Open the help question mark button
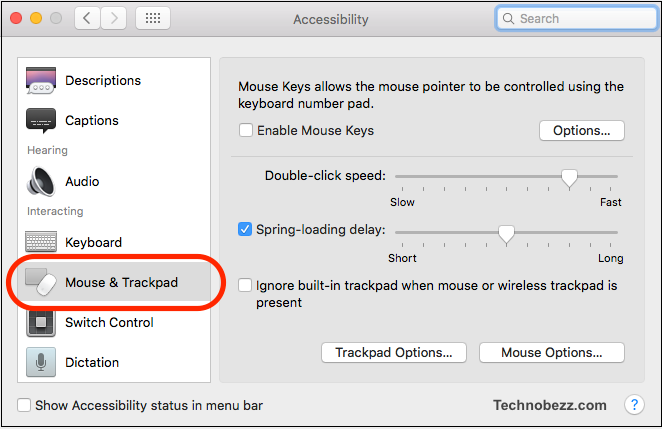662x429 pixels. point(634,405)
